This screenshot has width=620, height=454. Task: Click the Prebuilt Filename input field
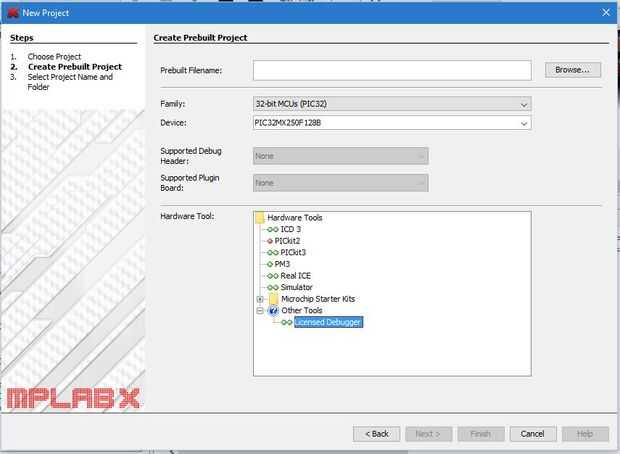click(392, 70)
